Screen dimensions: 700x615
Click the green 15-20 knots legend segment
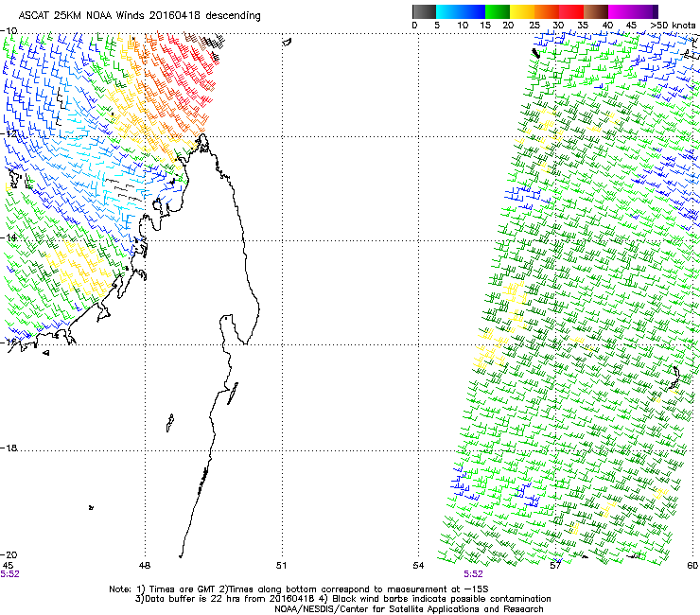[498, 11]
